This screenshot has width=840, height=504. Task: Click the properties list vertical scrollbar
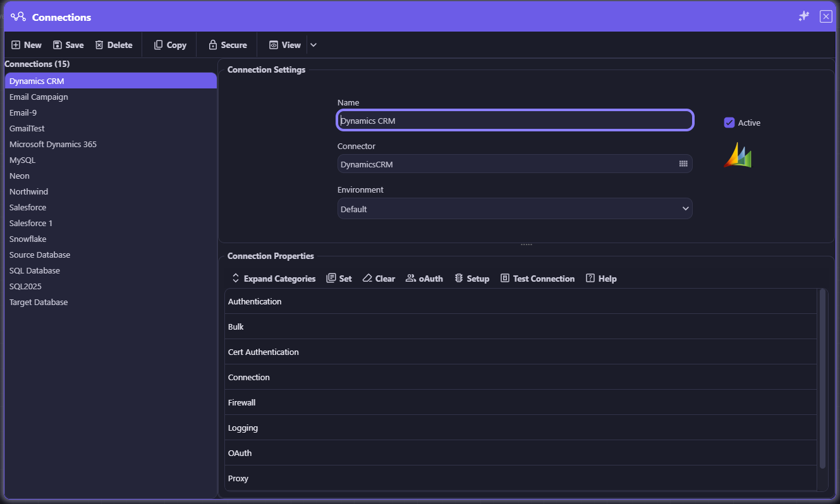pos(822,379)
